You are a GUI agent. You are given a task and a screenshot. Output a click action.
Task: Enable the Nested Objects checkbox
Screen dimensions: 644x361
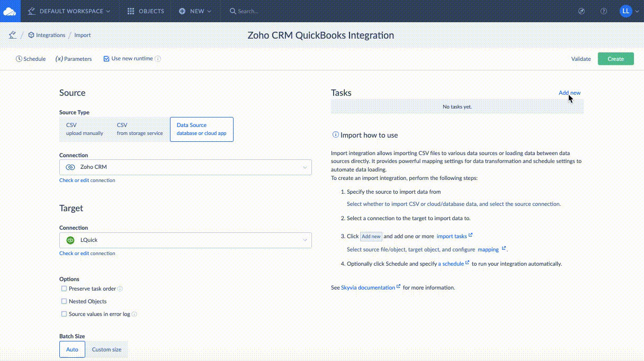pos(64,301)
